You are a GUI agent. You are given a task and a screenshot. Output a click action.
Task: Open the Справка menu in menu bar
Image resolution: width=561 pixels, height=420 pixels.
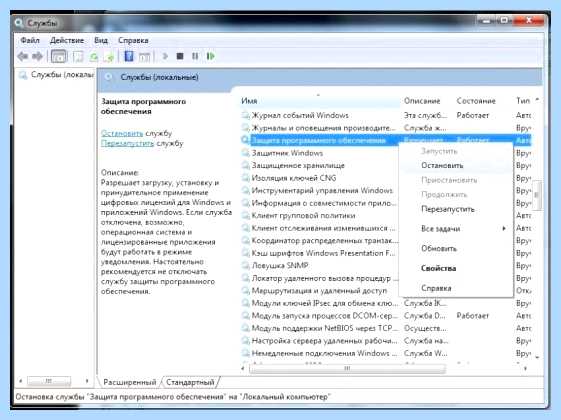click(x=133, y=40)
